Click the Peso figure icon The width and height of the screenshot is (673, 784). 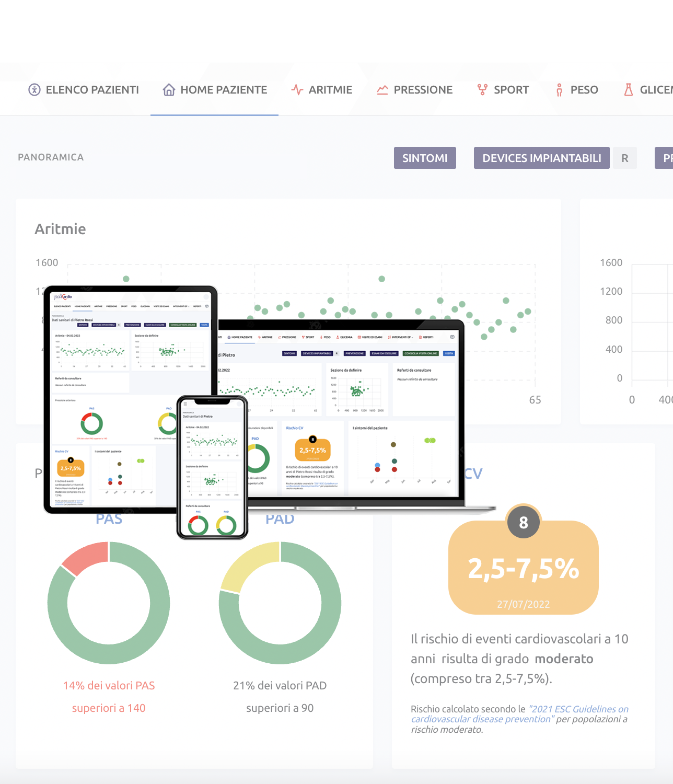click(559, 90)
